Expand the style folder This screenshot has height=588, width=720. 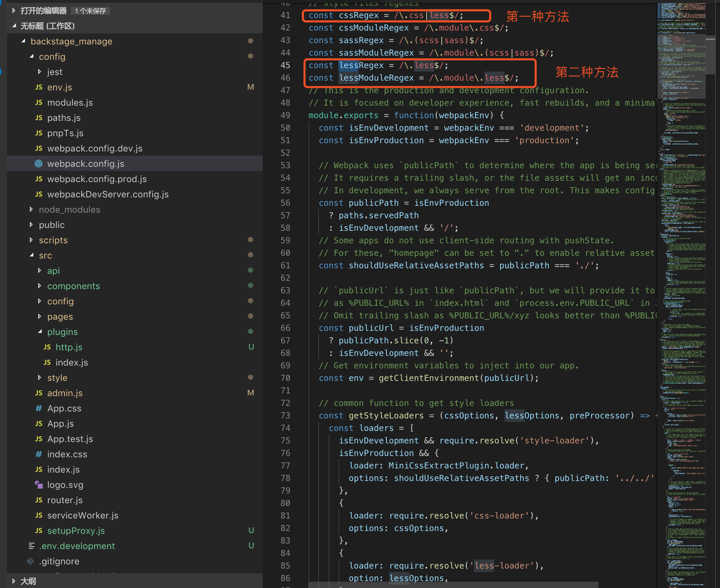pyautogui.click(x=39, y=377)
